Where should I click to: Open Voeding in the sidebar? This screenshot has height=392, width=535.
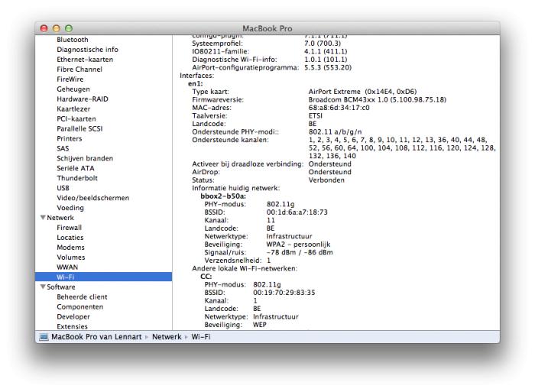tap(70, 208)
